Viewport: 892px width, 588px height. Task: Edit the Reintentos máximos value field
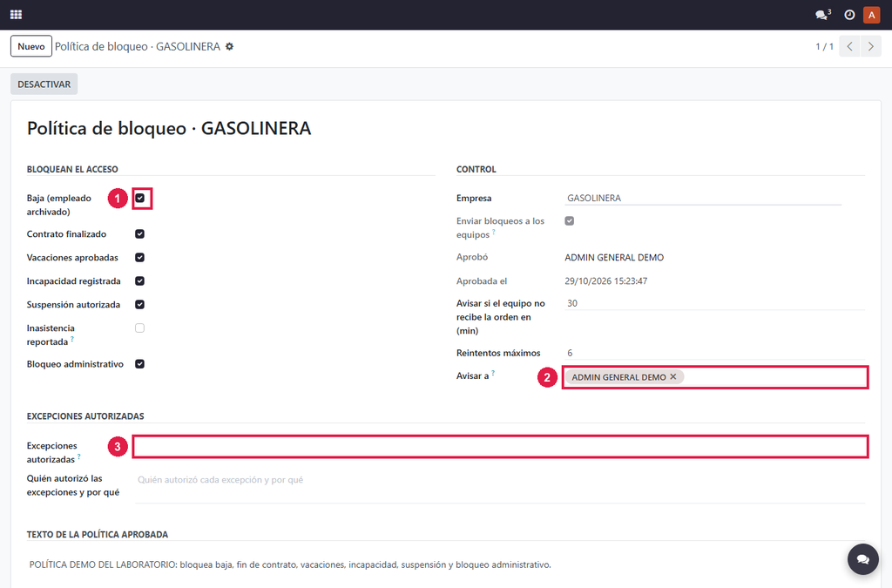(x=714, y=353)
